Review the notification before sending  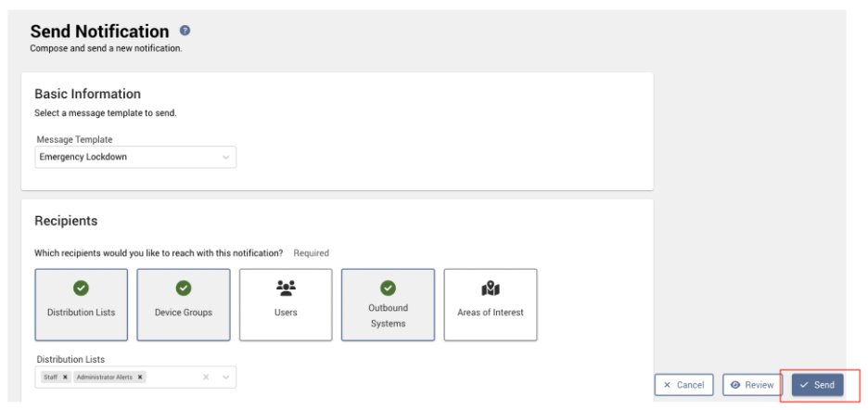click(x=753, y=384)
